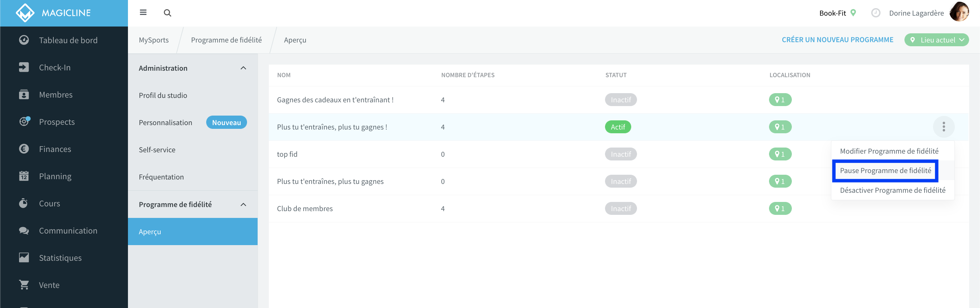This screenshot has height=308, width=980.
Task: Open the Lieu actuel dropdown
Action: click(936, 40)
